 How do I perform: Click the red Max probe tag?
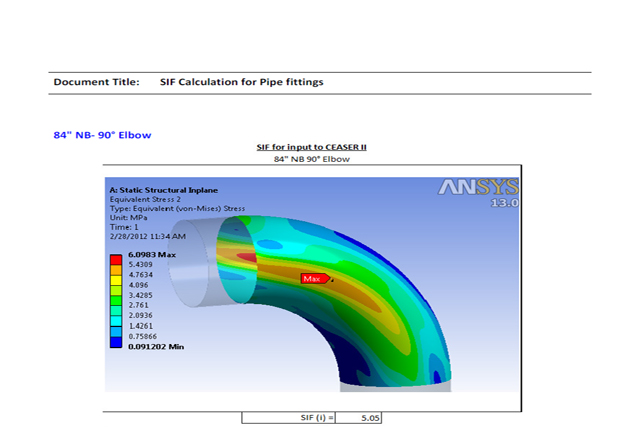(x=315, y=278)
